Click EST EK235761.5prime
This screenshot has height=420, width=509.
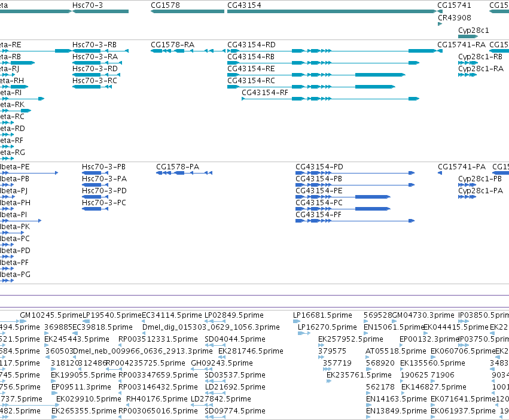pos(329,381)
